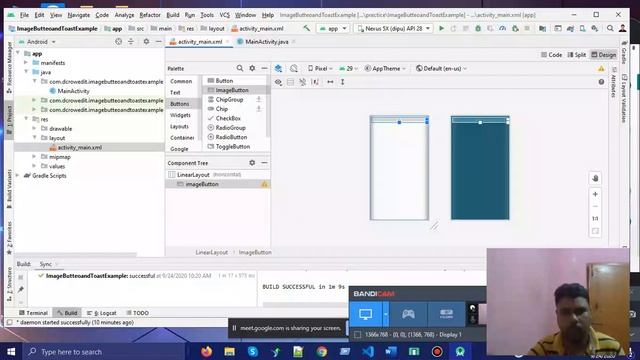Open the Nexus 5X device dropdown
The height and width of the screenshot is (360, 640).
pos(393,29)
